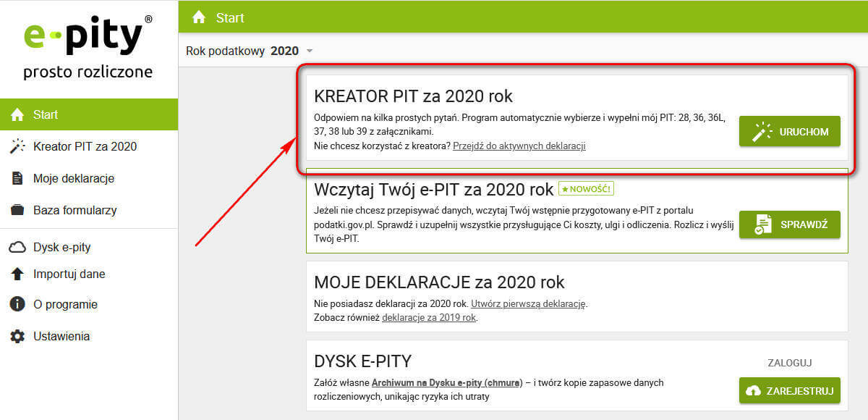
Task: Click the home icon in the green top bar
Action: pos(198,16)
